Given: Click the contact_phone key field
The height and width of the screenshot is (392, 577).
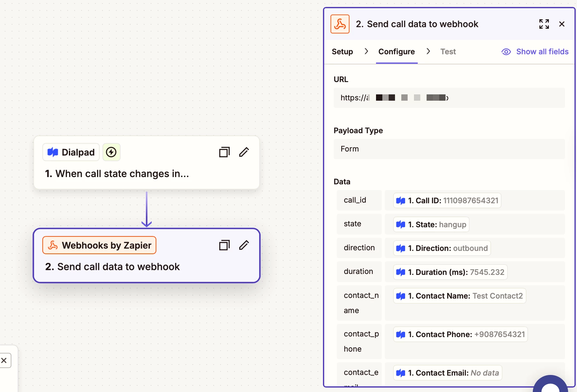Looking at the screenshot, I should (x=359, y=342).
